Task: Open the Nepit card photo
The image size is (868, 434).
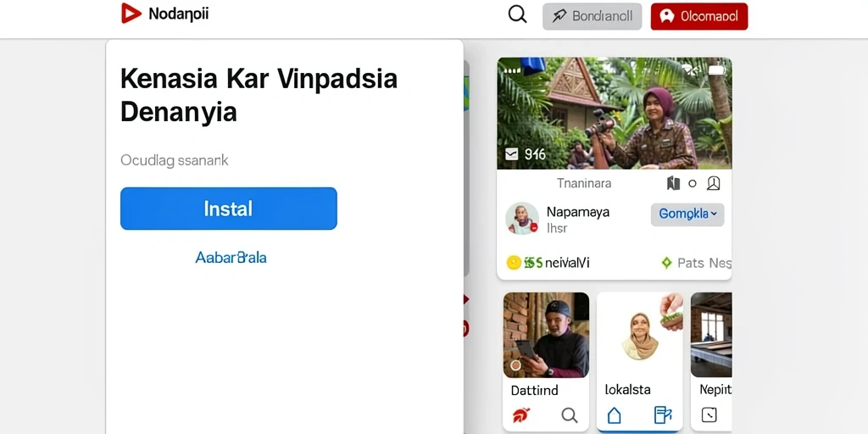Action: coord(711,335)
